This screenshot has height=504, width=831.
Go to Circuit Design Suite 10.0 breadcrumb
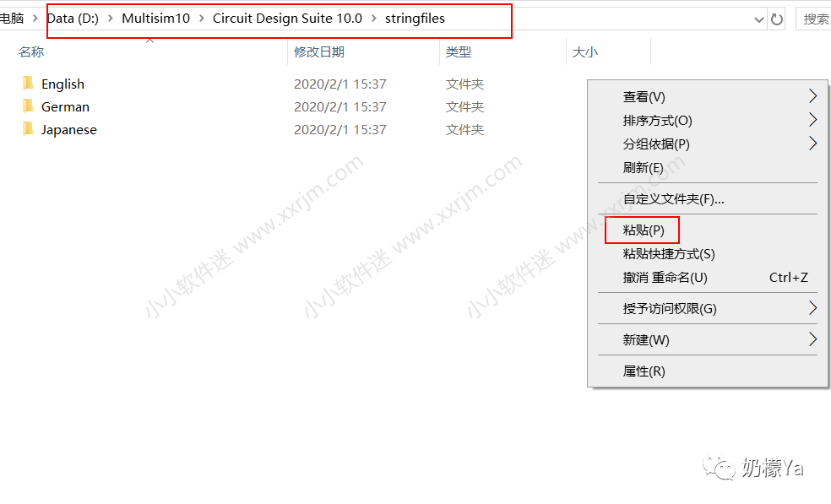click(287, 19)
